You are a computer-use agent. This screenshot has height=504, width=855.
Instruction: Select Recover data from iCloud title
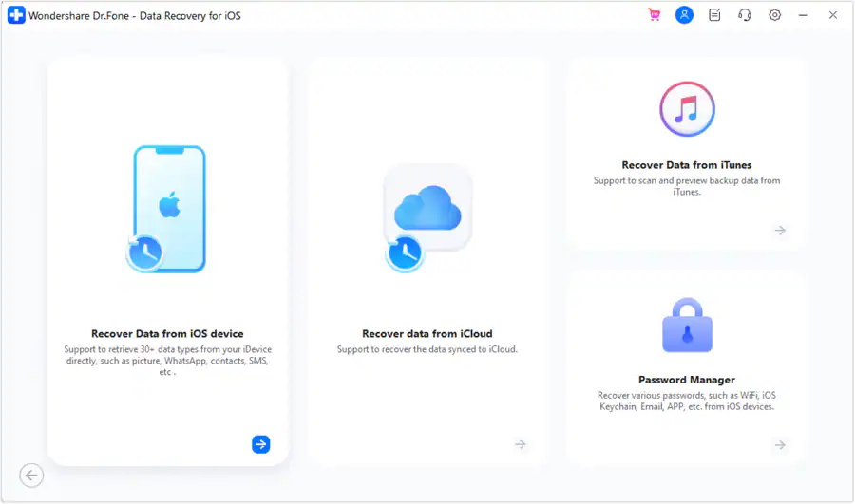coord(427,333)
